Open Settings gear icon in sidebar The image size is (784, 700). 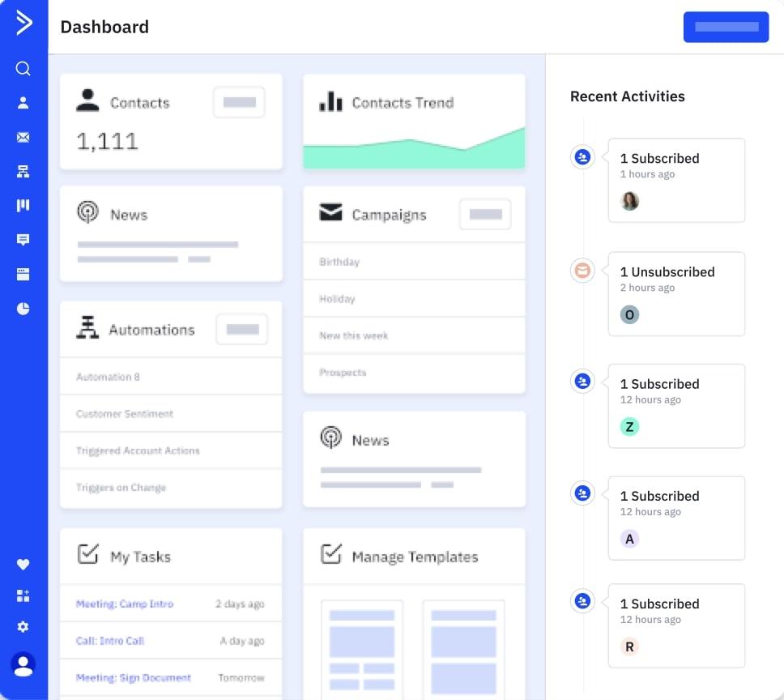23,626
